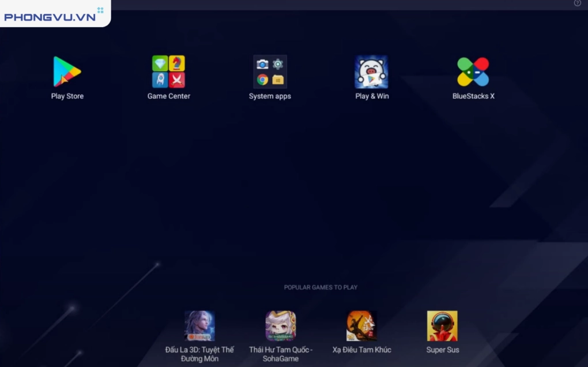Open the Đấu La 3D game thumbnail

click(x=199, y=326)
